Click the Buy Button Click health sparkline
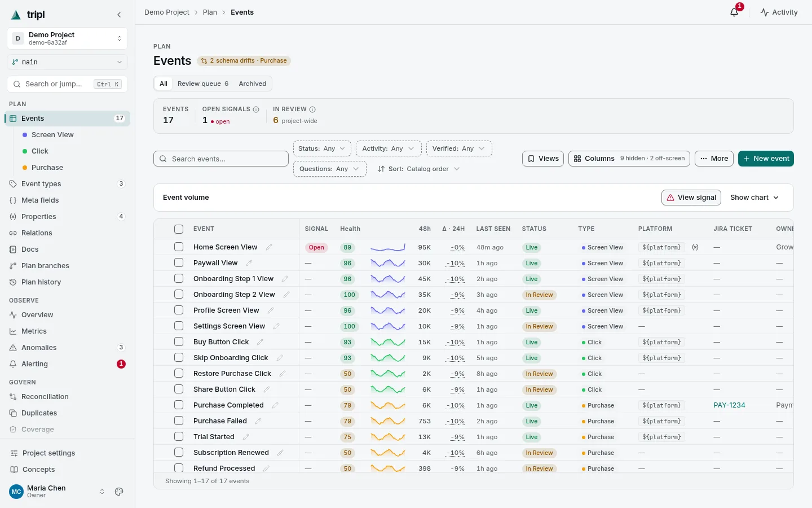The height and width of the screenshot is (508, 812). [388, 342]
